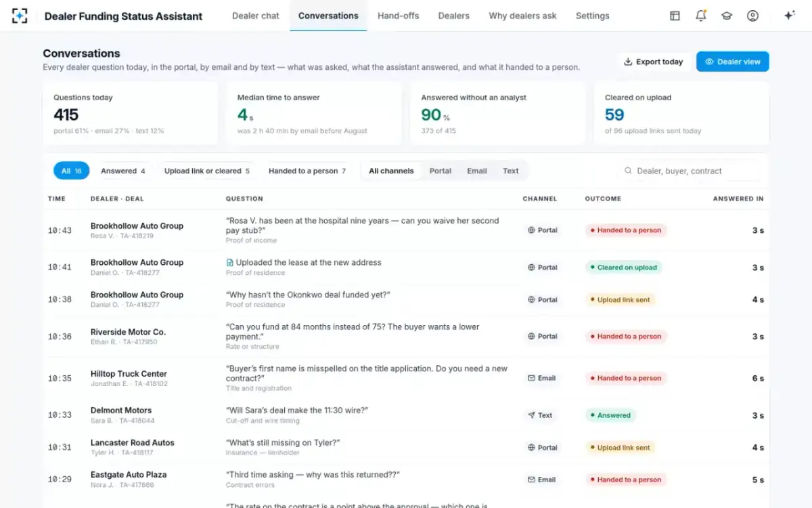The width and height of the screenshot is (812, 508).
Task: Open the Dealers tab
Action: click(453, 16)
